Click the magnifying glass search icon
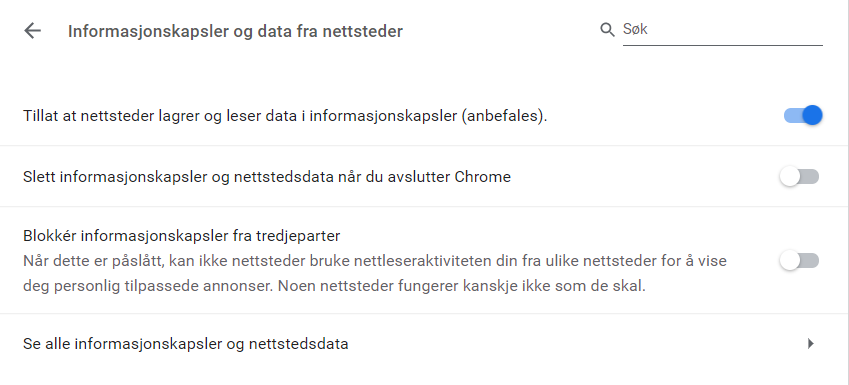The image size is (849, 385). click(x=608, y=29)
